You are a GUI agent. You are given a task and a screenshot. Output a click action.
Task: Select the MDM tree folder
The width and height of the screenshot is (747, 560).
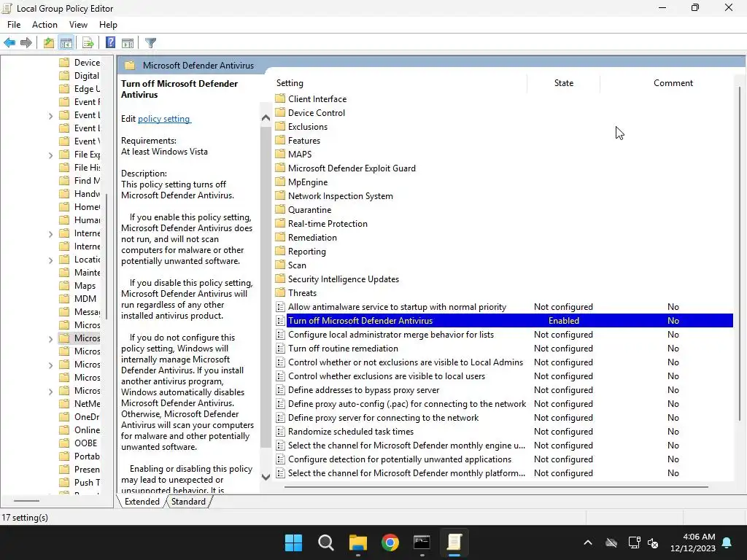78,299
